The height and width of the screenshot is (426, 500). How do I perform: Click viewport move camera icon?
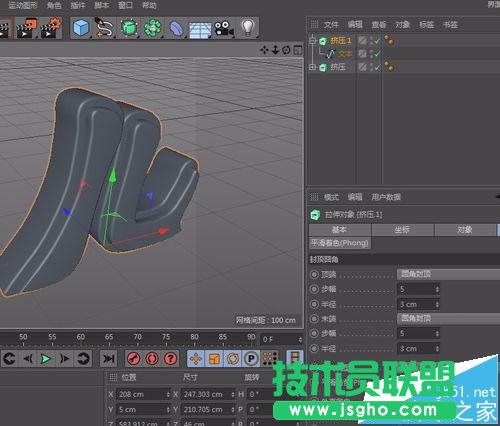(264, 50)
